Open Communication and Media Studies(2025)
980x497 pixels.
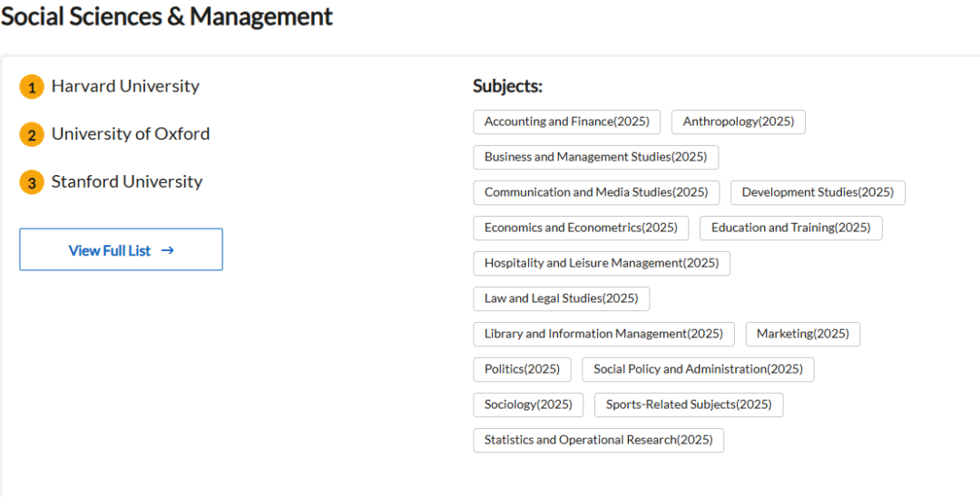(x=596, y=192)
